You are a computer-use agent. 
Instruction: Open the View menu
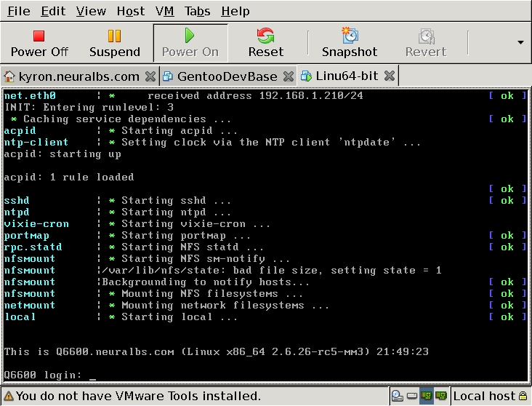point(91,11)
